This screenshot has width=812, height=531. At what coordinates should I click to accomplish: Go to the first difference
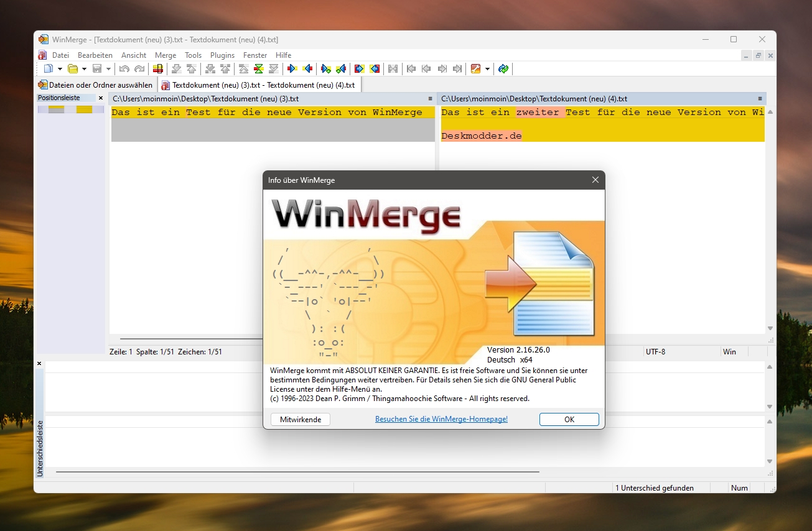pyautogui.click(x=244, y=69)
